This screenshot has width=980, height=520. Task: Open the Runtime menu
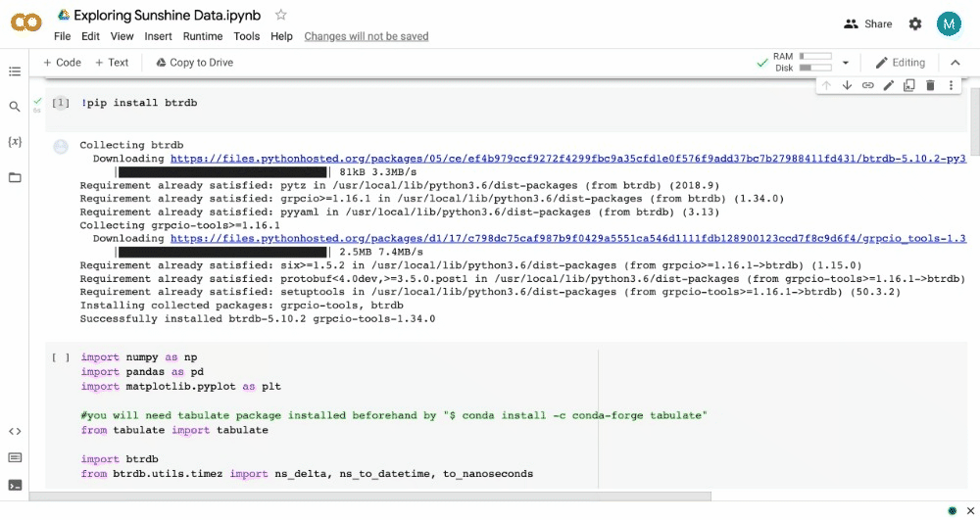[x=203, y=36]
